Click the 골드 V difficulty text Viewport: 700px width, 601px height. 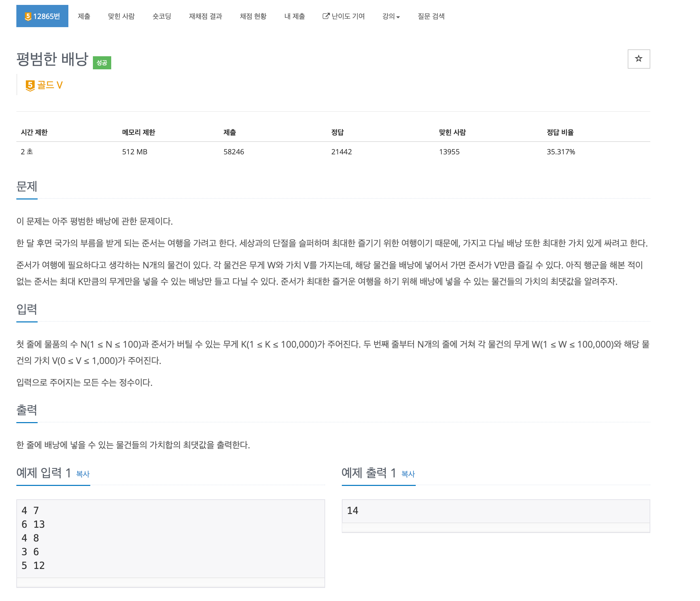point(50,85)
